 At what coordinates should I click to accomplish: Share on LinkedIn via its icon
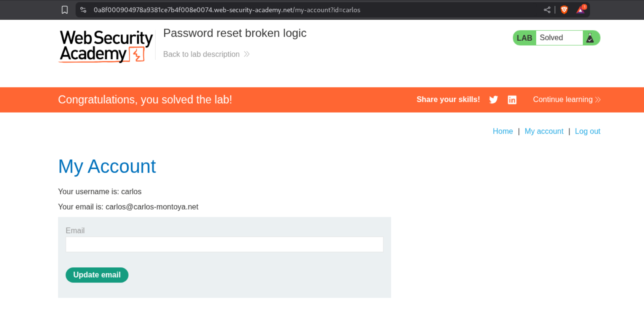tap(512, 100)
